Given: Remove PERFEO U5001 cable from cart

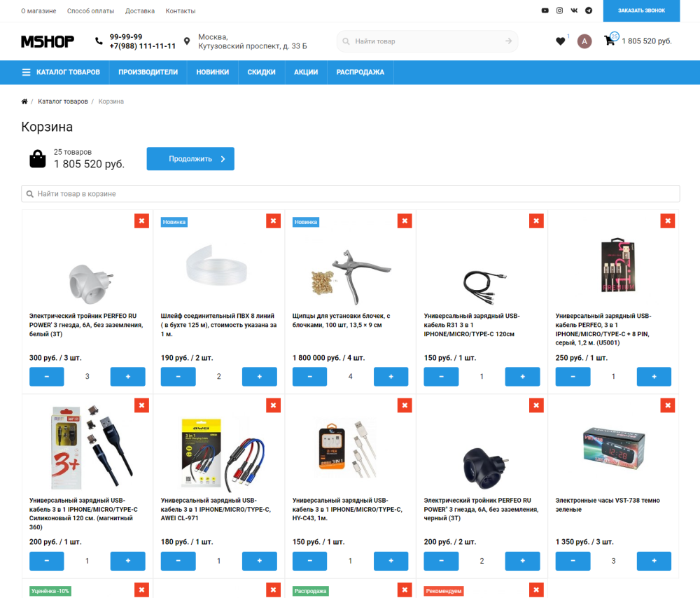Looking at the screenshot, I should (667, 221).
